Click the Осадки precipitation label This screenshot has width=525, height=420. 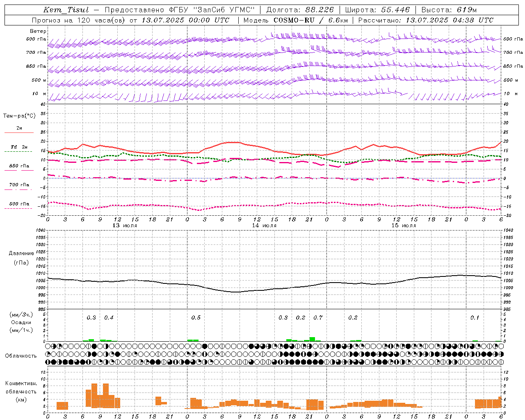coord(21,322)
